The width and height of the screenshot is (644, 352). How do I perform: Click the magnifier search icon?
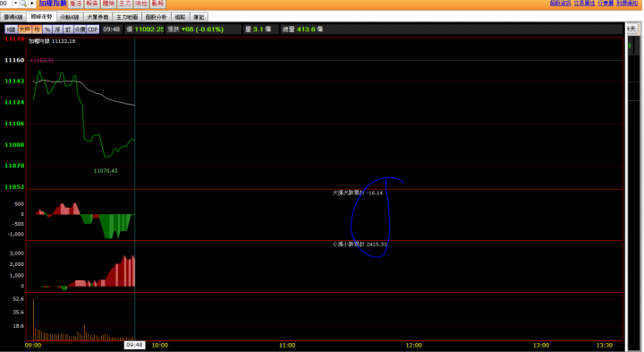[x=23, y=4]
